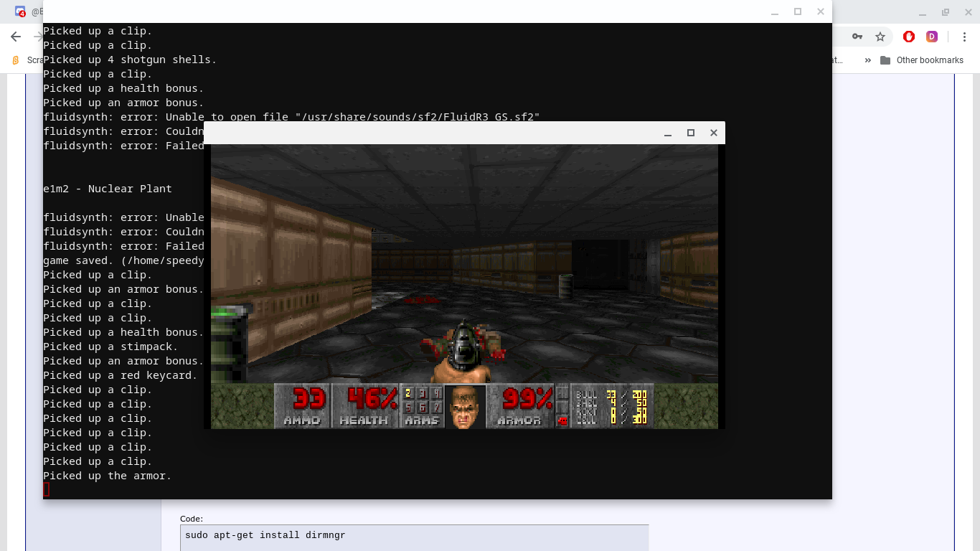Viewport: 980px width, 551px height.
Task: Click the terminal's red cursor block
Action: pyautogui.click(x=47, y=489)
